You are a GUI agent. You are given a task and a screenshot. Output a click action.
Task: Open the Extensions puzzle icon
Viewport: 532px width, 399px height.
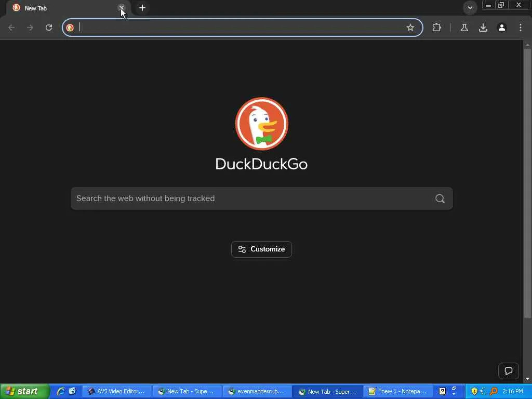(436, 28)
